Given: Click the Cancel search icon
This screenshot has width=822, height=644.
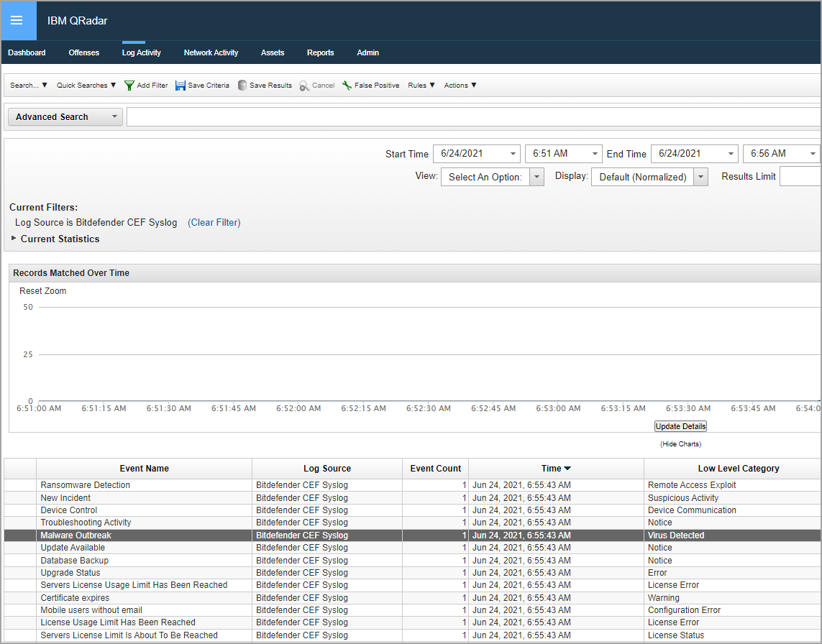Looking at the screenshot, I should (304, 86).
